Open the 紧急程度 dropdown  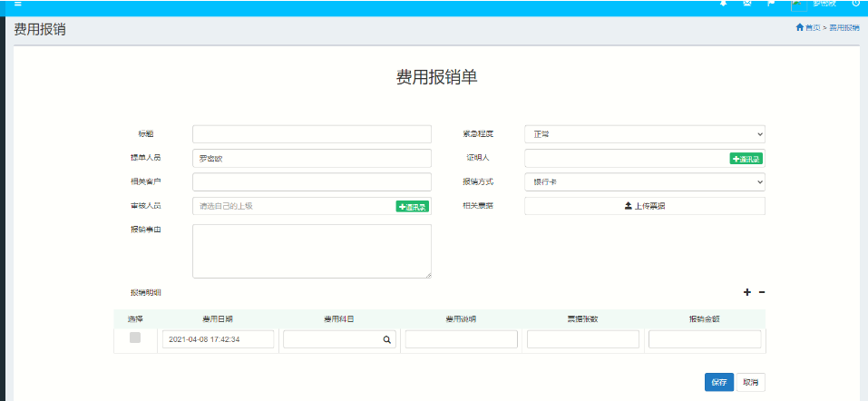[644, 134]
